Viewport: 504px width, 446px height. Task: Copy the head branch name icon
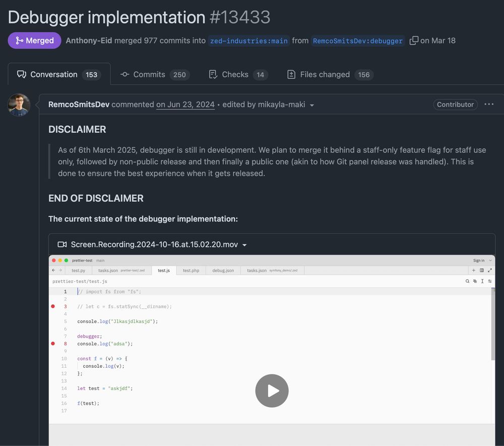click(x=414, y=40)
